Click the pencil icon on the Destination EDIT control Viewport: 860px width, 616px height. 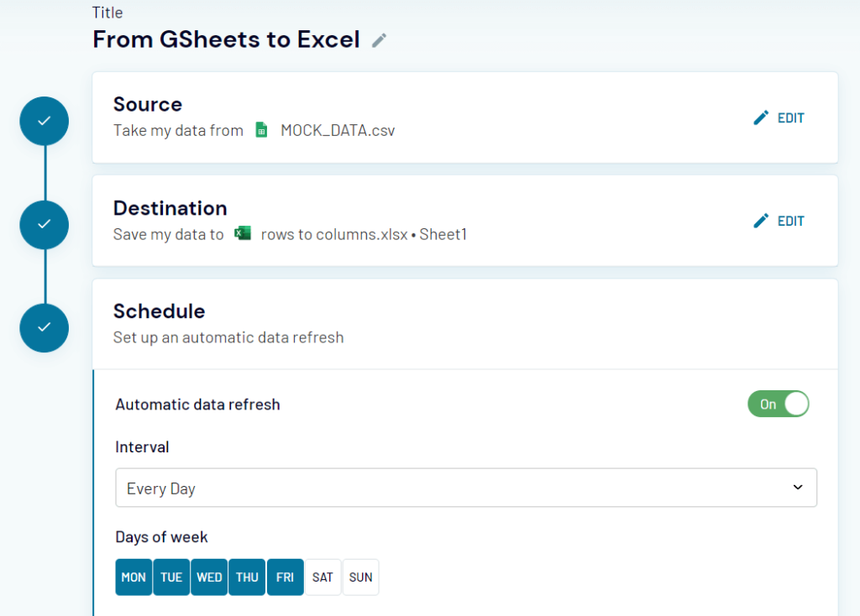tap(762, 221)
